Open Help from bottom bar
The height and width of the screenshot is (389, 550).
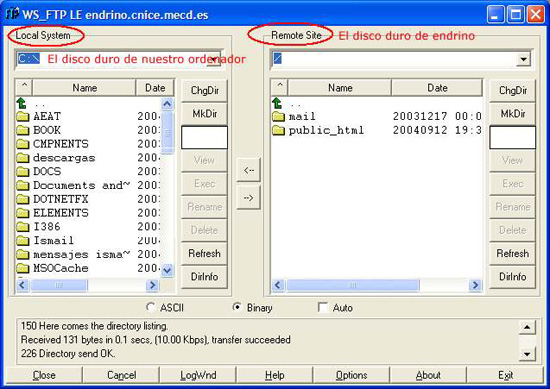(275, 375)
